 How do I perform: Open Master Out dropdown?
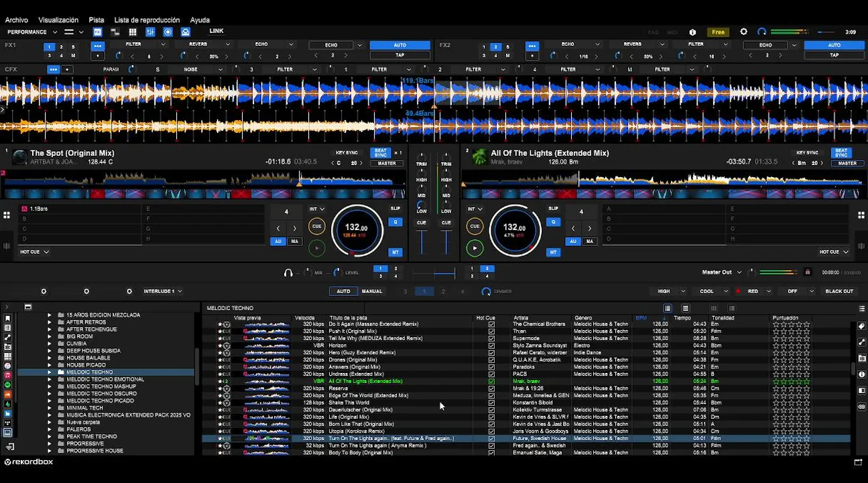click(722, 272)
